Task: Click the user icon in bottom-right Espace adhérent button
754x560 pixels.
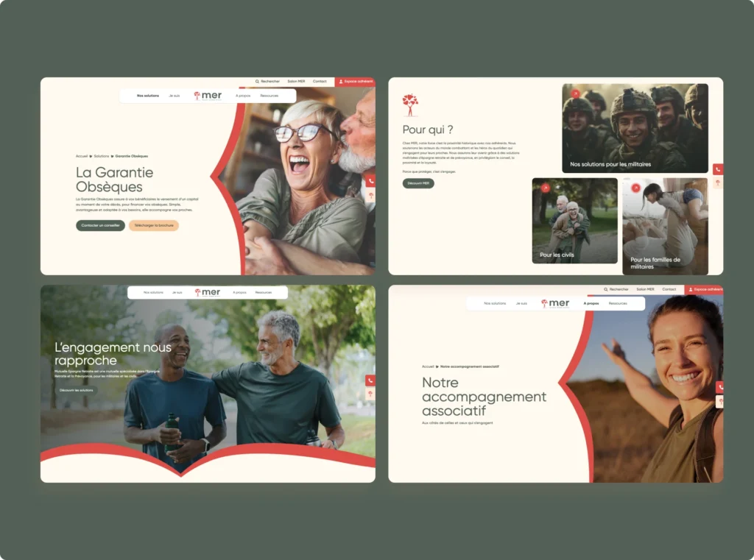Action: [691, 290]
